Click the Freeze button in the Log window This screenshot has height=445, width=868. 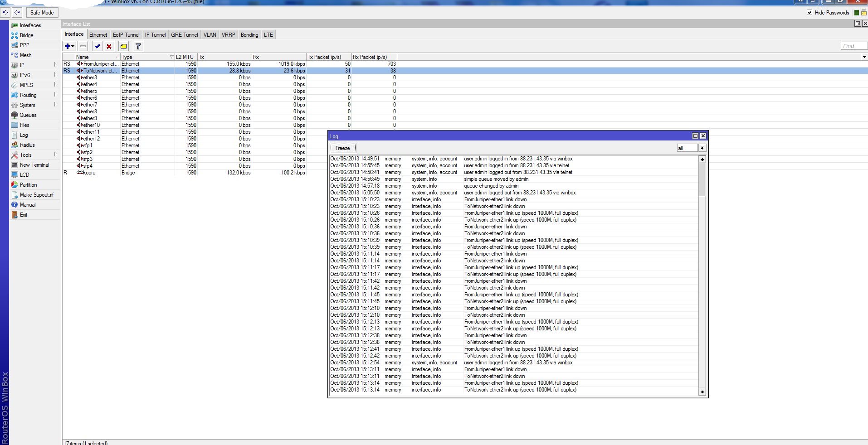coord(342,148)
